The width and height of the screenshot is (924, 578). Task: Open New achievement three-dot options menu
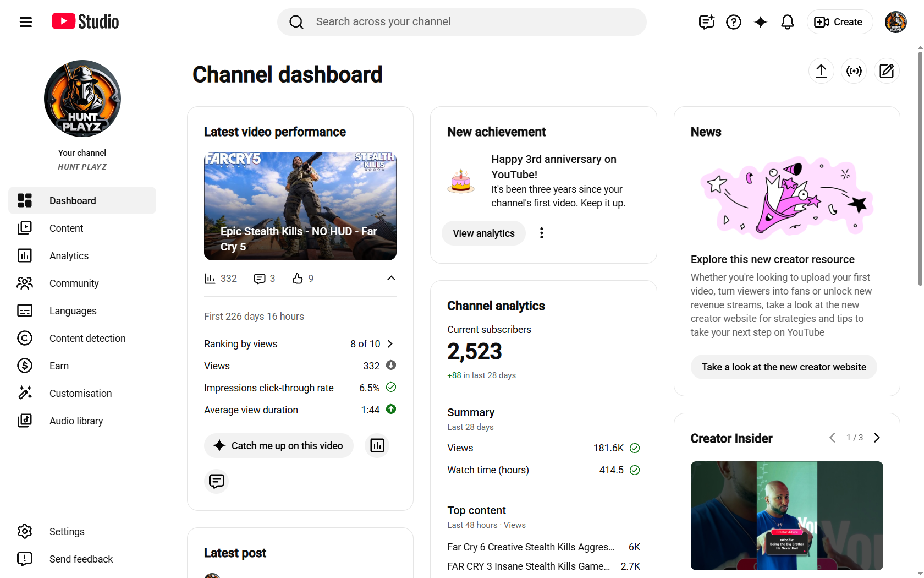[542, 233]
